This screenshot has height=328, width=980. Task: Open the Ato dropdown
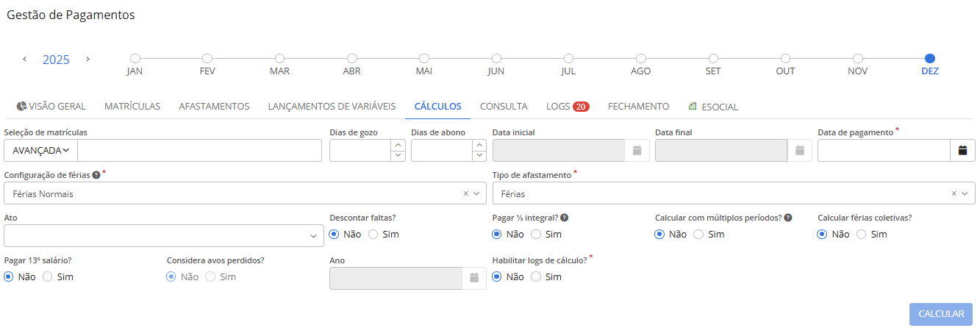tap(164, 235)
